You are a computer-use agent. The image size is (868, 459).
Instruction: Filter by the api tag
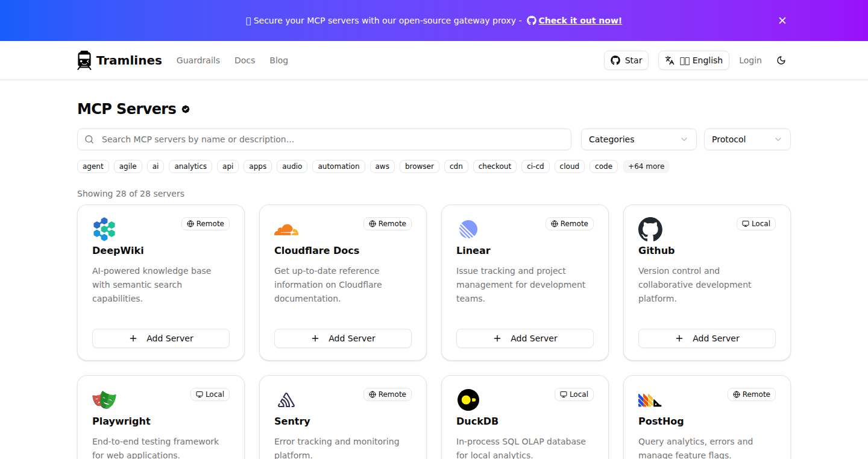pos(228,166)
